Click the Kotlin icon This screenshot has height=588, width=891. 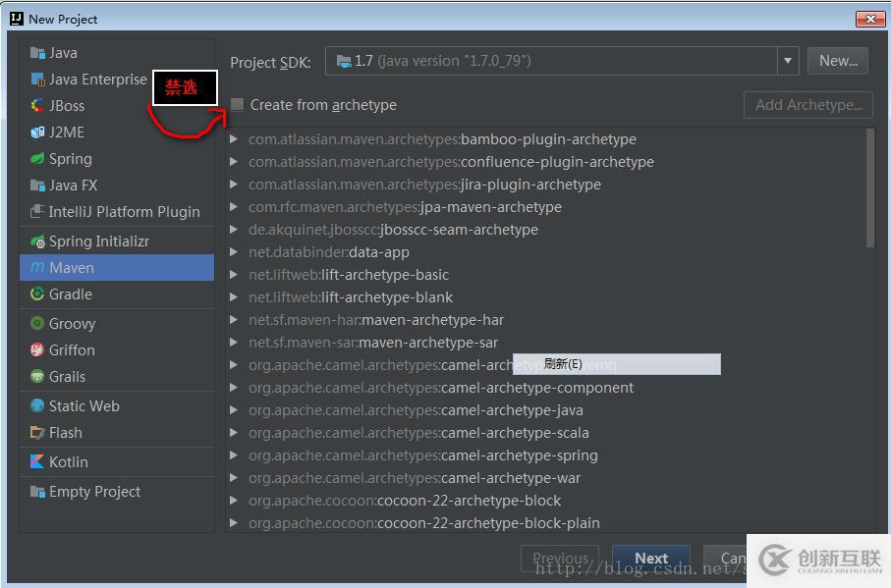[37, 462]
